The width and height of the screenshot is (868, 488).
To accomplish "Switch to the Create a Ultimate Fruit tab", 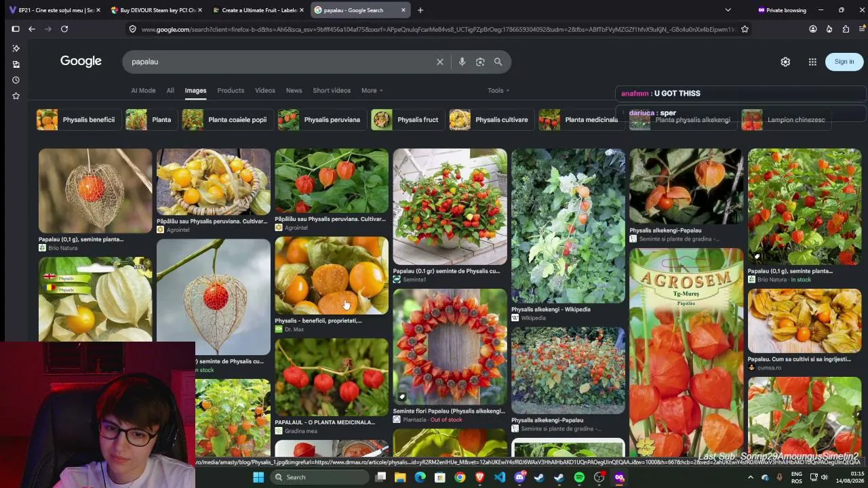I will [x=258, y=10].
